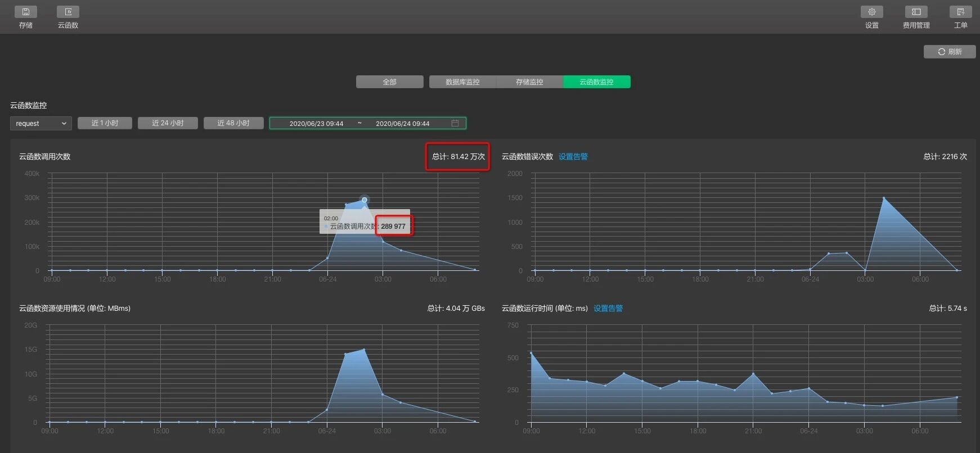The image size is (980, 453).
Task: Click the 总计: 81.42 万次 total text
Action: 458,157
